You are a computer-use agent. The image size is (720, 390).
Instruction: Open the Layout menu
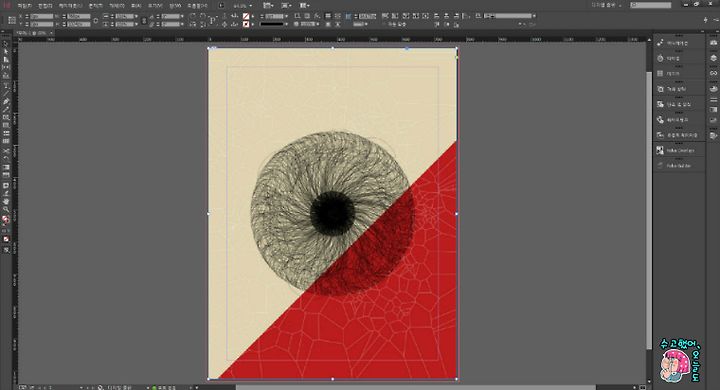click(70, 6)
